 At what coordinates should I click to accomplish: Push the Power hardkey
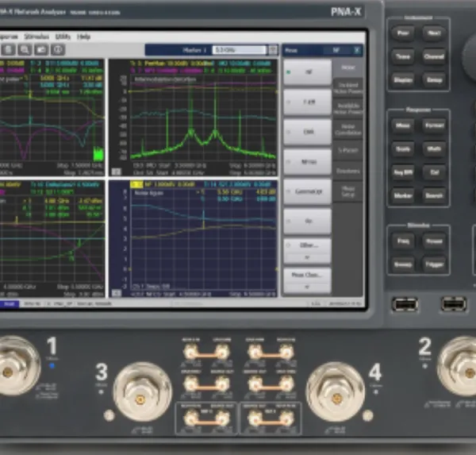(x=434, y=241)
